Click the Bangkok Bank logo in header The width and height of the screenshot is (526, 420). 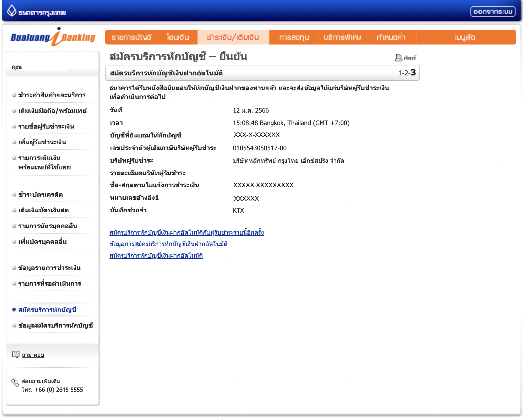click(x=37, y=12)
